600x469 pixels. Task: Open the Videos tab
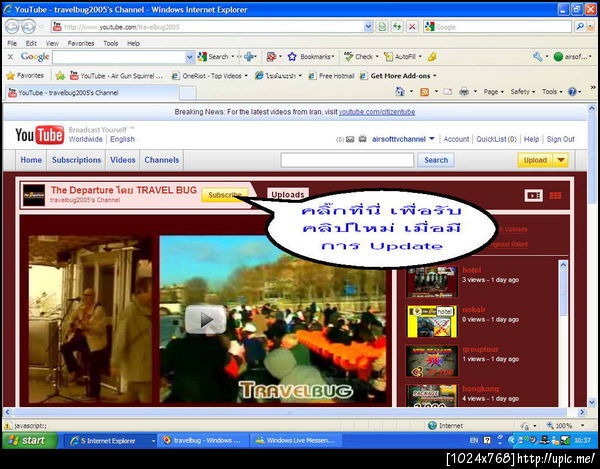coord(122,160)
